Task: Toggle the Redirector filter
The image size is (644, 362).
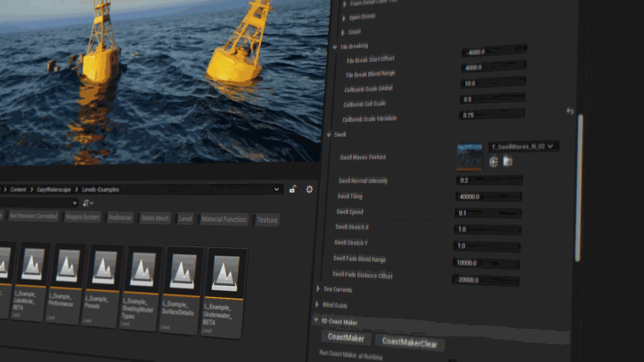Action: (120, 218)
